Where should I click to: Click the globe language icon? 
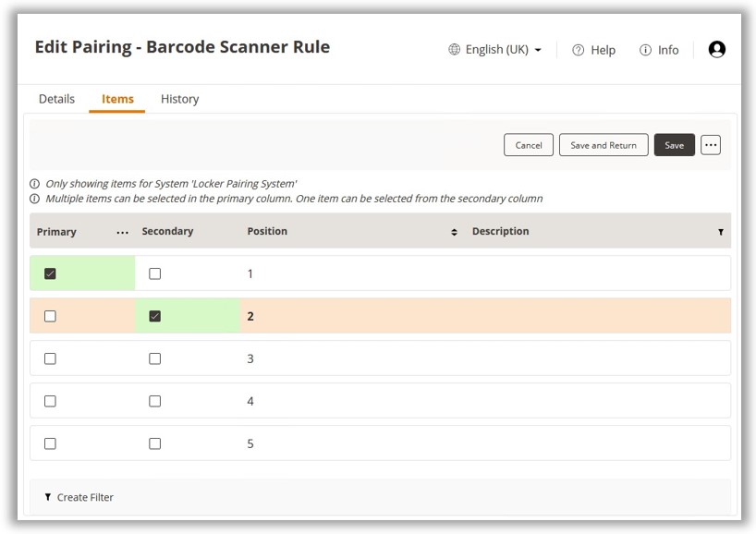[454, 50]
